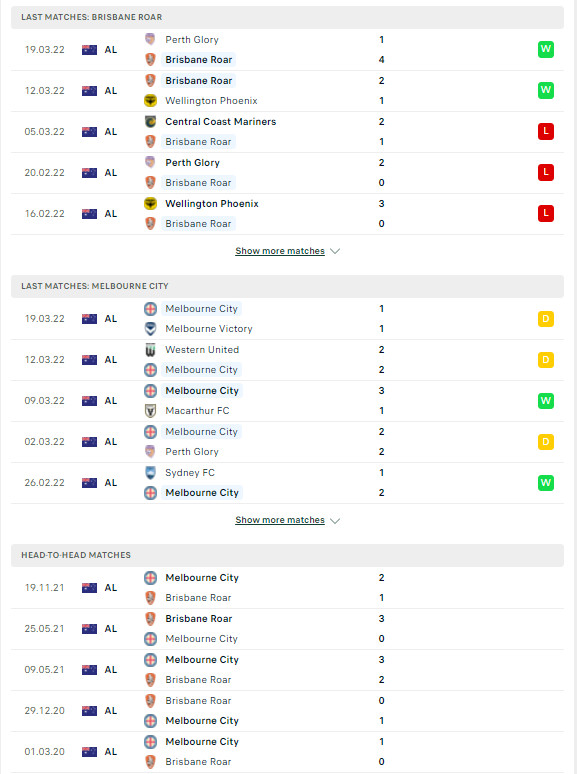Expand Melbourne City matches with chevron arrow
This screenshot has width=577, height=774.
click(335, 520)
